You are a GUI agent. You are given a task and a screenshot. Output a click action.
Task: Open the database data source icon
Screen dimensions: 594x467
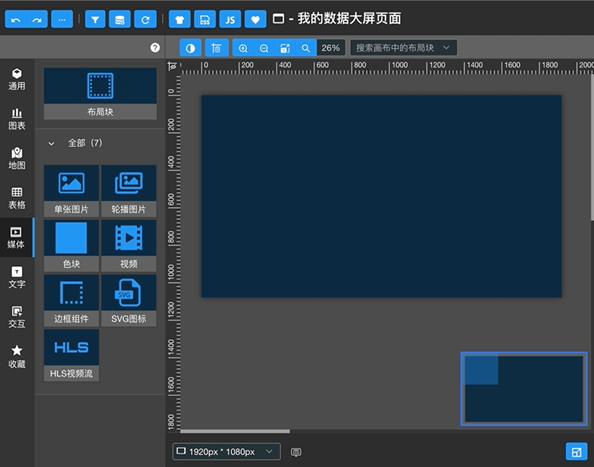[x=120, y=19]
